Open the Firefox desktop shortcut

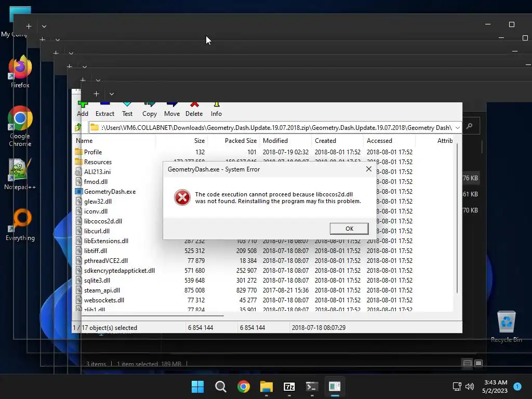20,72
